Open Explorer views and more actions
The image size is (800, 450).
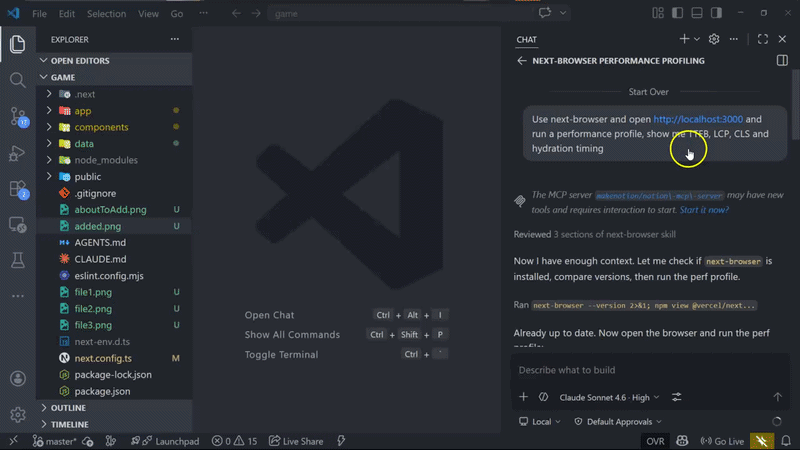coord(174,39)
